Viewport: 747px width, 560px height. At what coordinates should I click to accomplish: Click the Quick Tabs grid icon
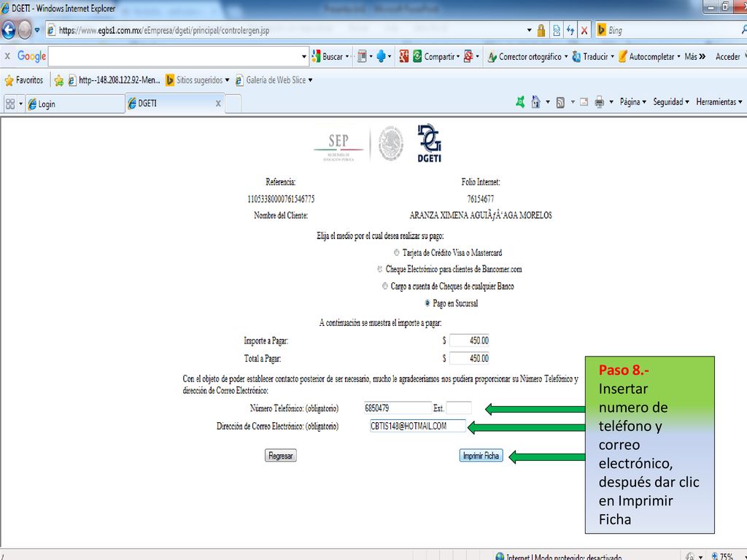pyautogui.click(x=10, y=104)
